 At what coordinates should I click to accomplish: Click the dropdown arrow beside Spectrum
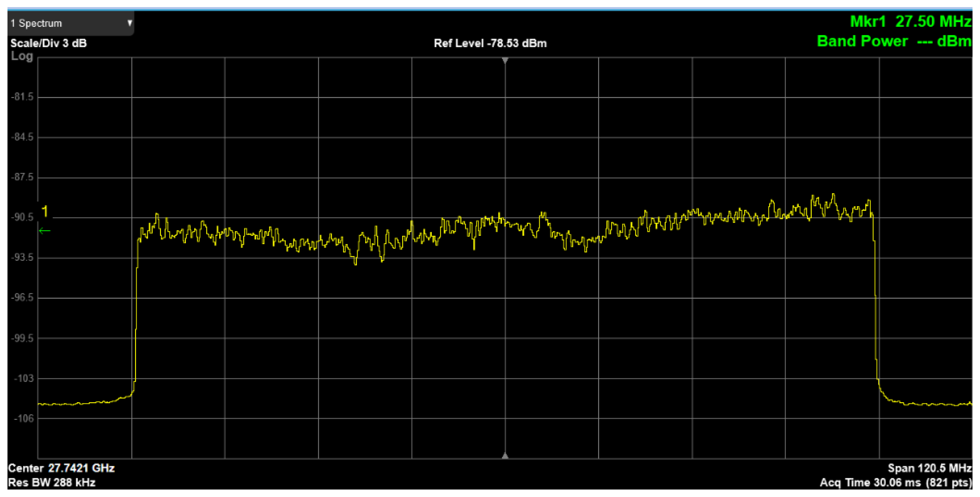[130, 23]
